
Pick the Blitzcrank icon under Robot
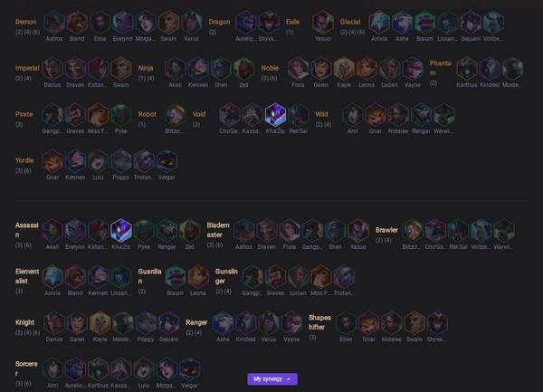176,115
